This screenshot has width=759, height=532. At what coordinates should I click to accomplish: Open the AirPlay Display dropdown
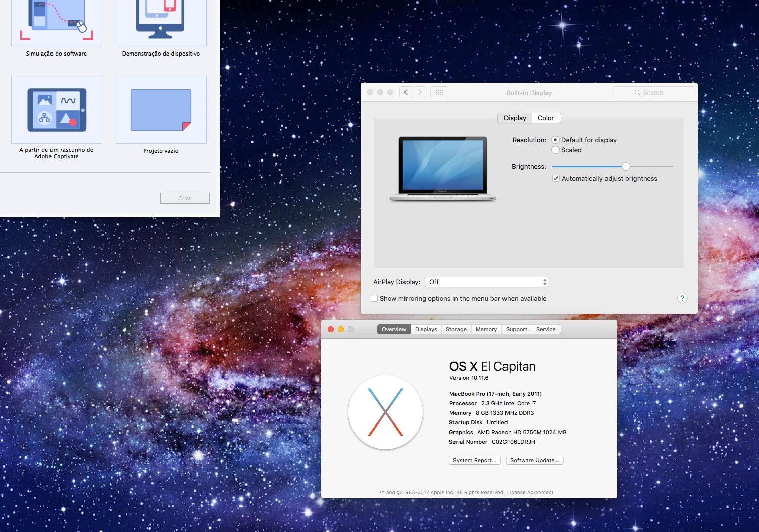click(487, 282)
